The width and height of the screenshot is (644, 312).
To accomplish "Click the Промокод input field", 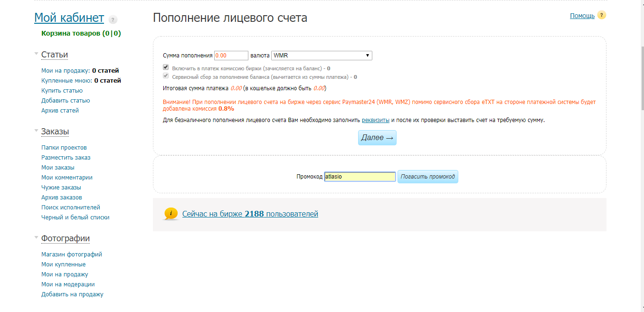I will point(360,177).
